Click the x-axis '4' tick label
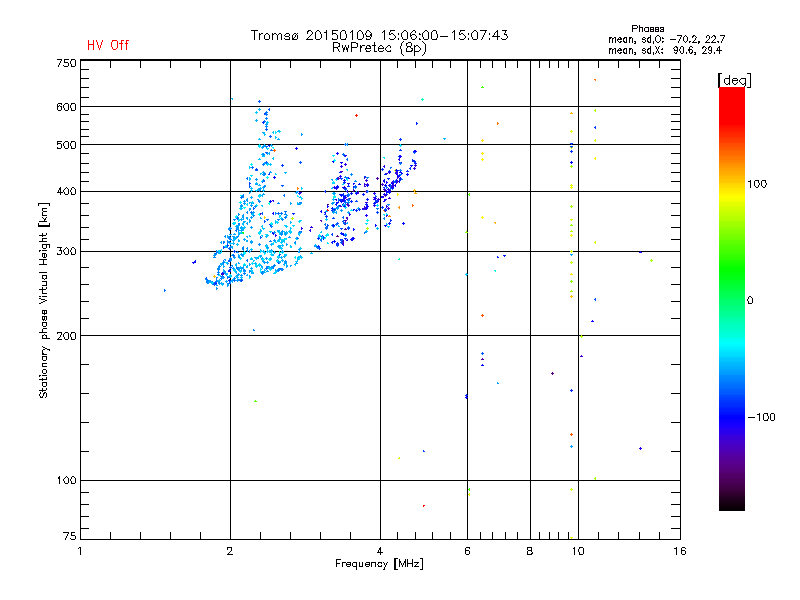 pos(380,551)
